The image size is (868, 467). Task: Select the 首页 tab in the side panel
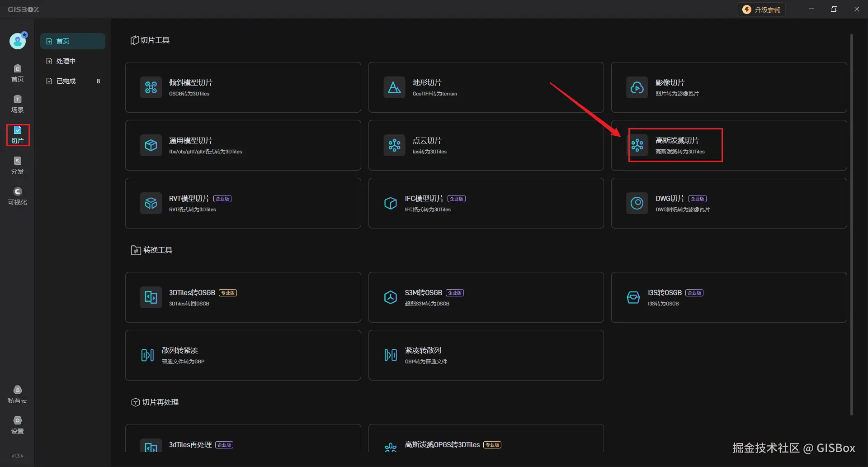(x=73, y=41)
